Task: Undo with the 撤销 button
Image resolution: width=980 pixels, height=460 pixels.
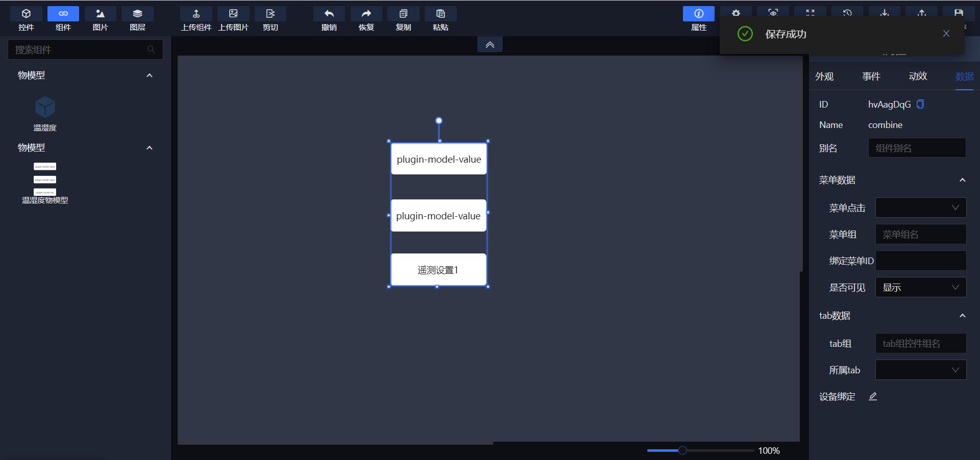Action: (x=329, y=19)
